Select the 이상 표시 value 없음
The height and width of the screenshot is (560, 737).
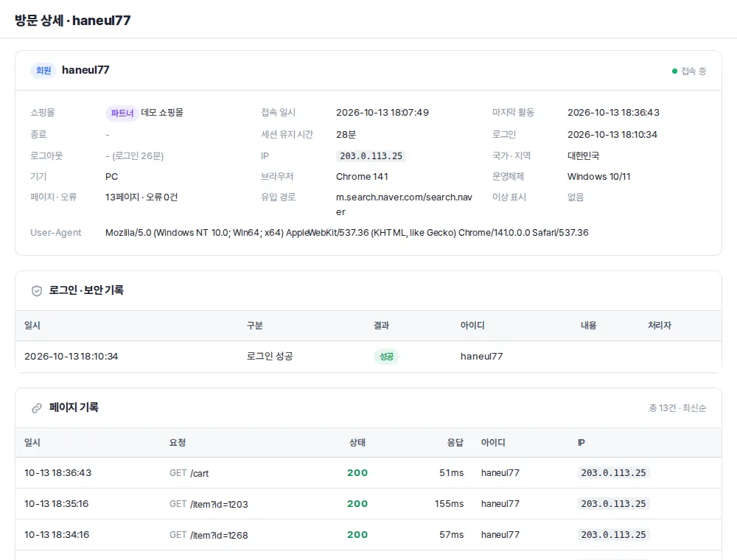(x=576, y=197)
